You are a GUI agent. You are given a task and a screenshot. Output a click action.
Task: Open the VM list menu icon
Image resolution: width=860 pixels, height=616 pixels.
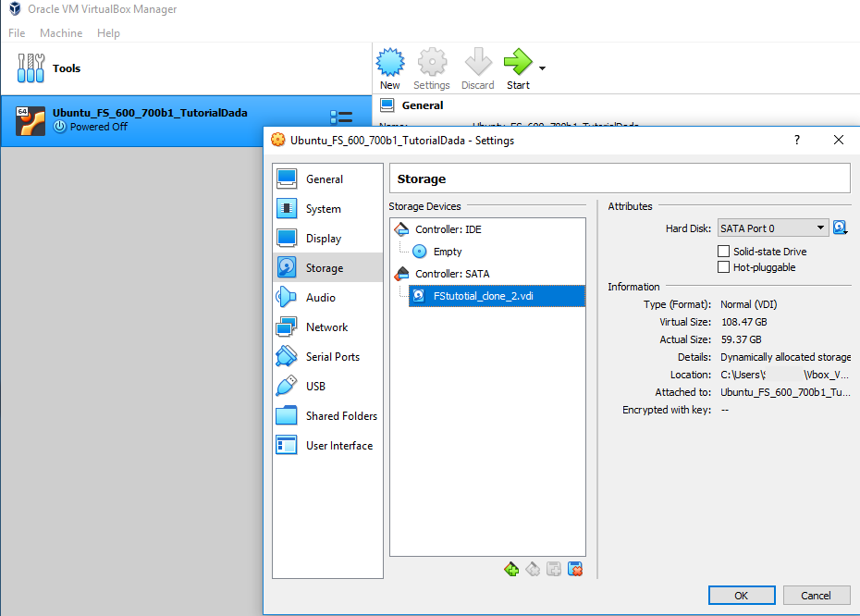click(341, 117)
